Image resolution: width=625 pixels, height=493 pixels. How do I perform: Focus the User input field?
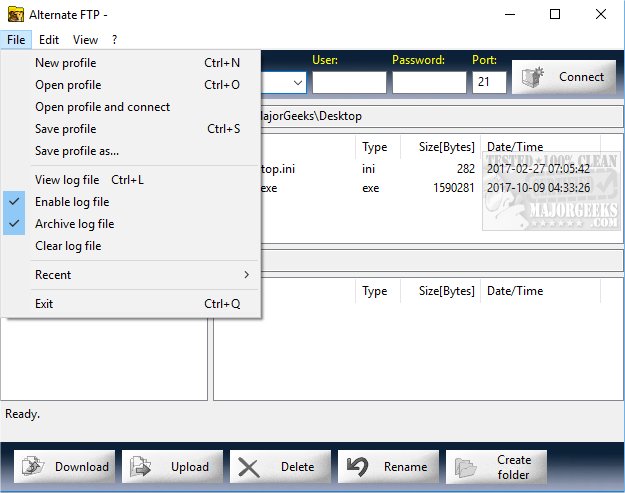click(x=349, y=82)
